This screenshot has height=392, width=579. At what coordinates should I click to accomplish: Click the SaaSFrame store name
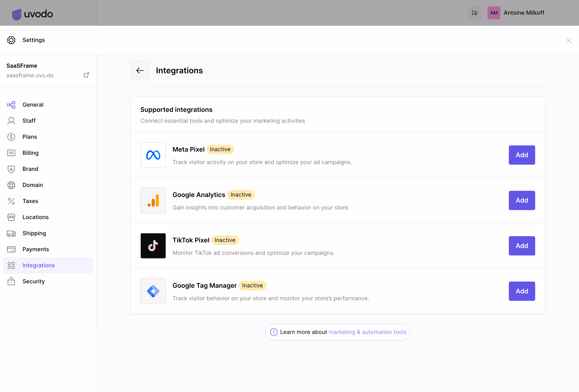tap(22, 66)
